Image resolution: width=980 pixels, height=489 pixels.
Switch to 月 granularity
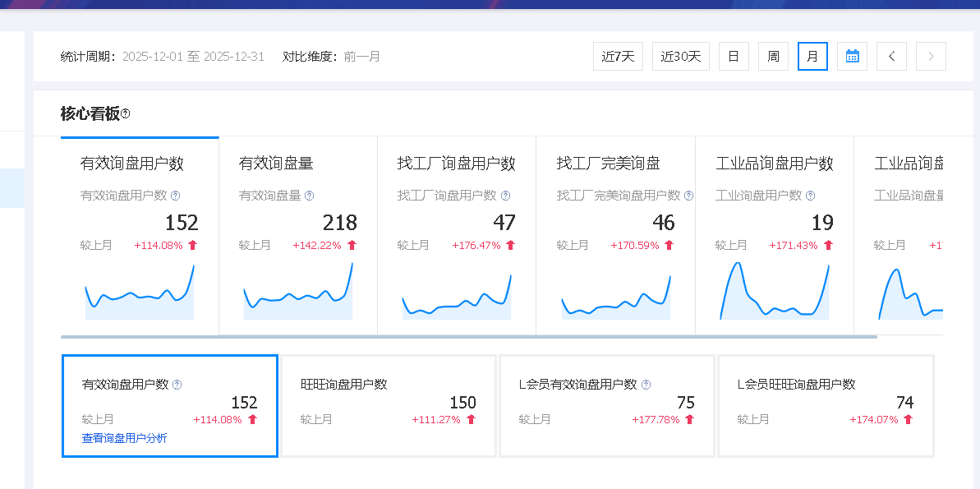pyautogui.click(x=812, y=56)
